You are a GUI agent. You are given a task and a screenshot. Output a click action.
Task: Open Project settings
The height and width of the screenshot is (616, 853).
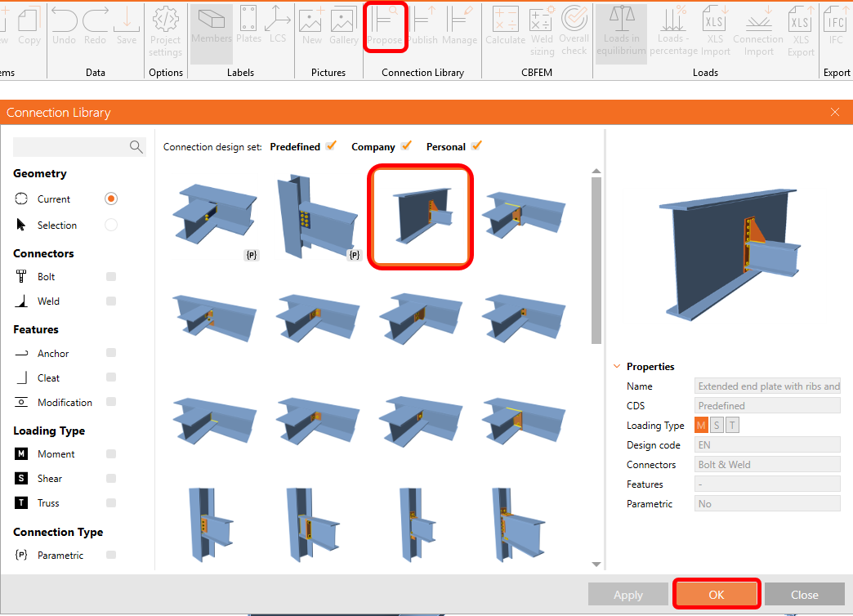[x=165, y=32]
